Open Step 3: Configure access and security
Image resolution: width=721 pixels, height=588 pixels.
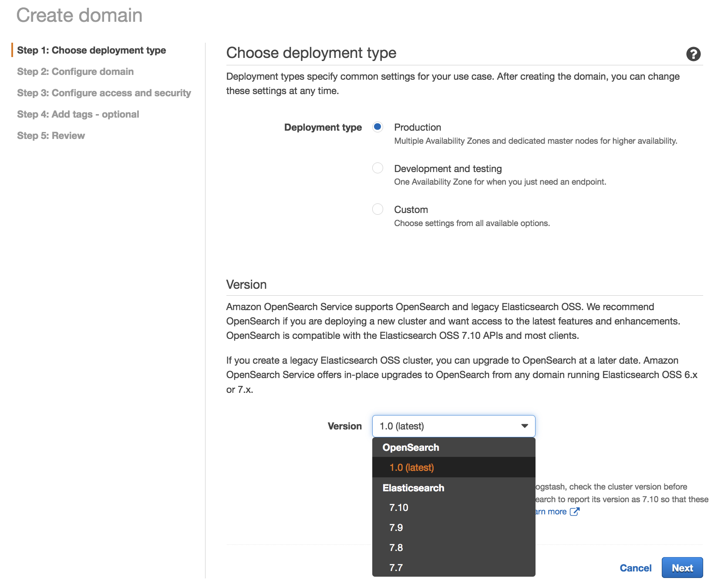(x=104, y=93)
